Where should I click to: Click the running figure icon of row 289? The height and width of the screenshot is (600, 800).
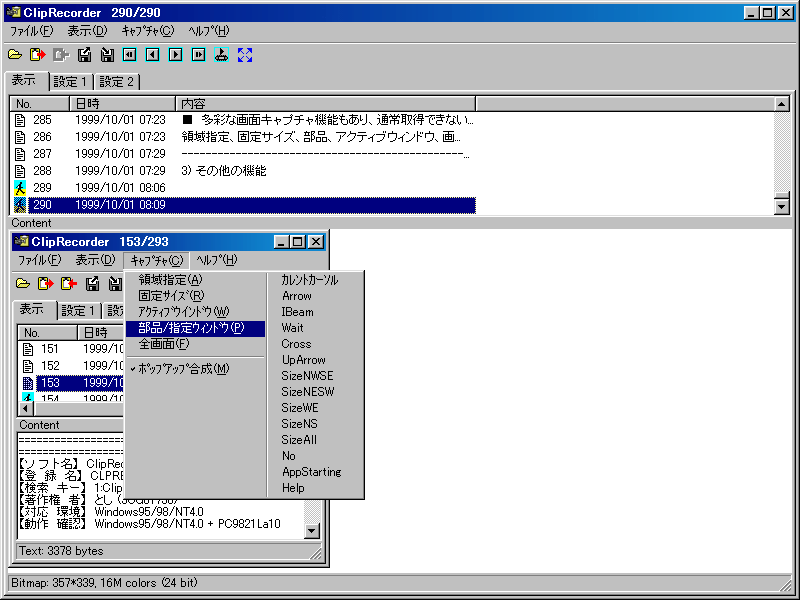click(20, 188)
